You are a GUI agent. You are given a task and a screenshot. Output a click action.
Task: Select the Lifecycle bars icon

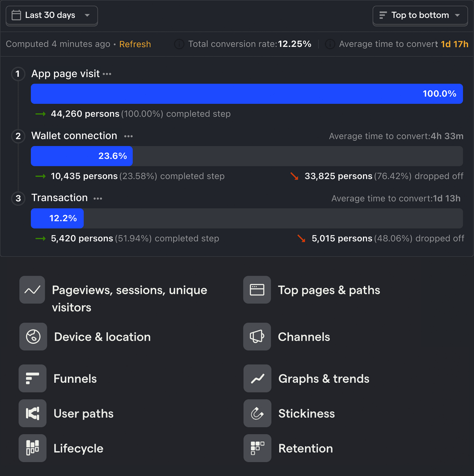click(33, 448)
